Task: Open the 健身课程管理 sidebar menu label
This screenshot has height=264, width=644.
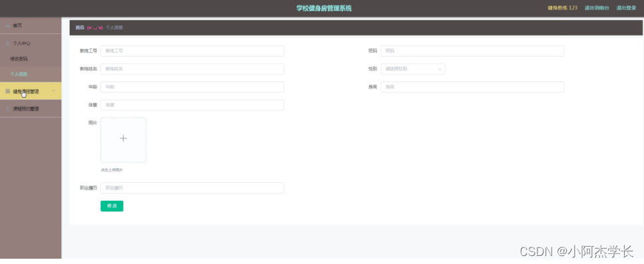Action: pyautogui.click(x=26, y=92)
